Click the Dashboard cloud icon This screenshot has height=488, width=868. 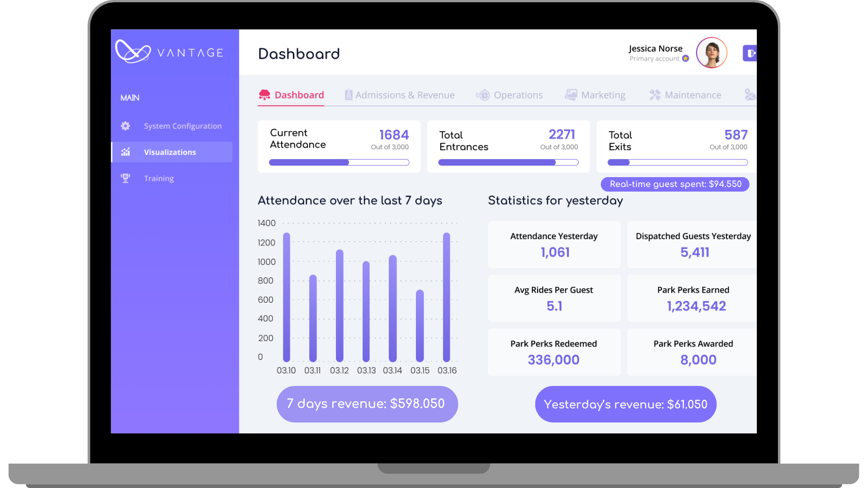264,95
